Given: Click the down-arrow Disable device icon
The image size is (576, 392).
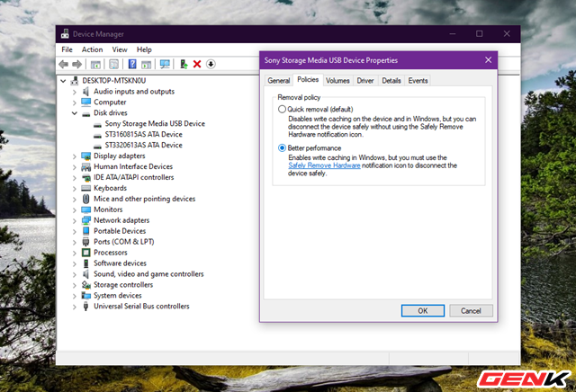Looking at the screenshot, I should (x=211, y=65).
